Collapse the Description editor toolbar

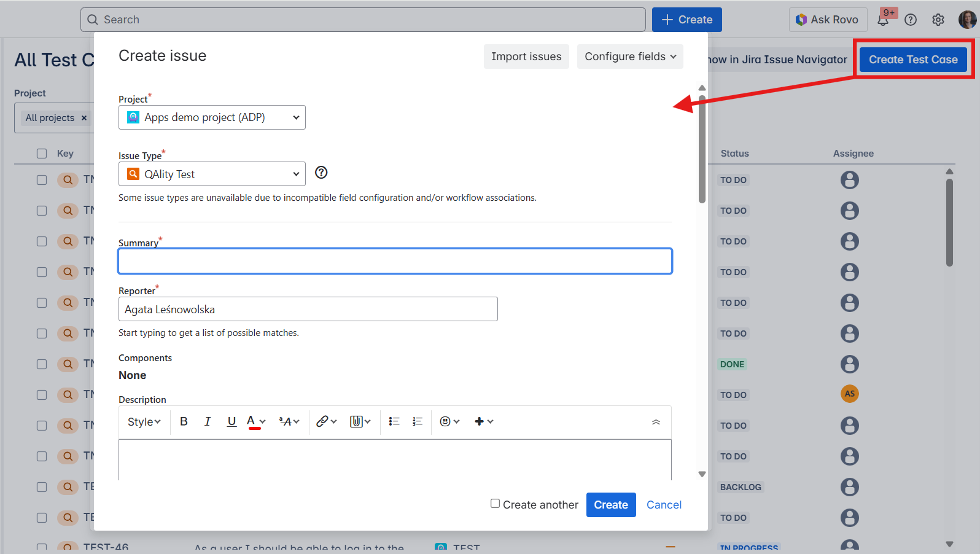(656, 422)
